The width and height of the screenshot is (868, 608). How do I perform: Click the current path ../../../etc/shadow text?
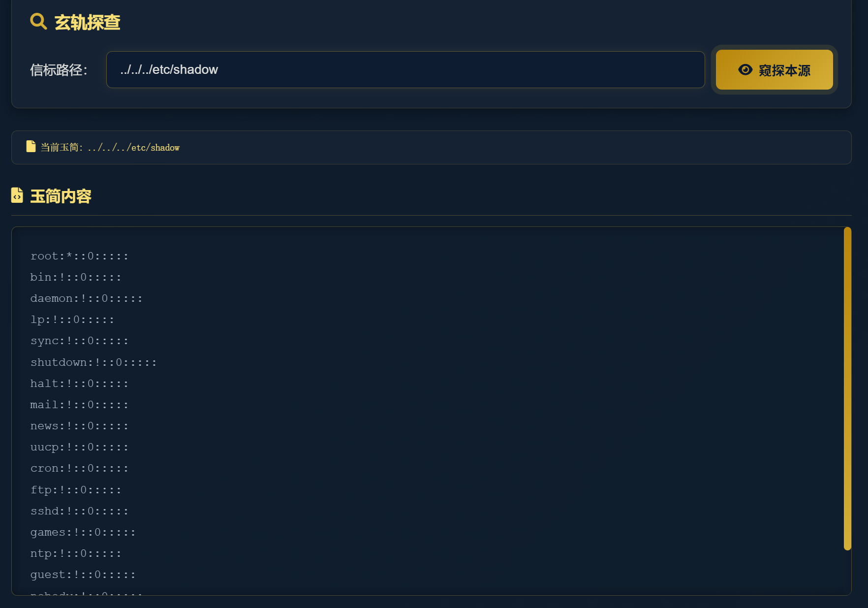[133, 148]
